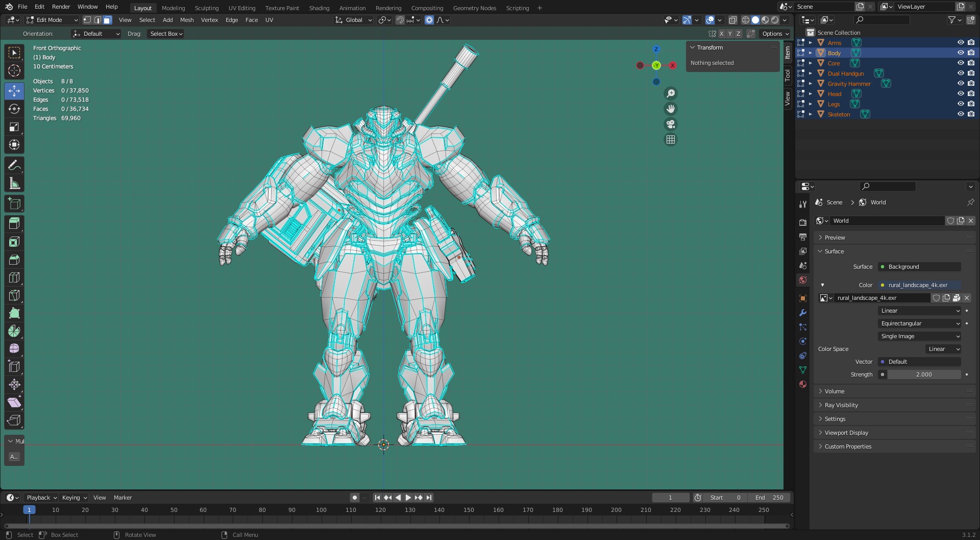Viewport: 980px width, 540px height.
Task: Click the End frame field
Action: [x=770, y=498]
